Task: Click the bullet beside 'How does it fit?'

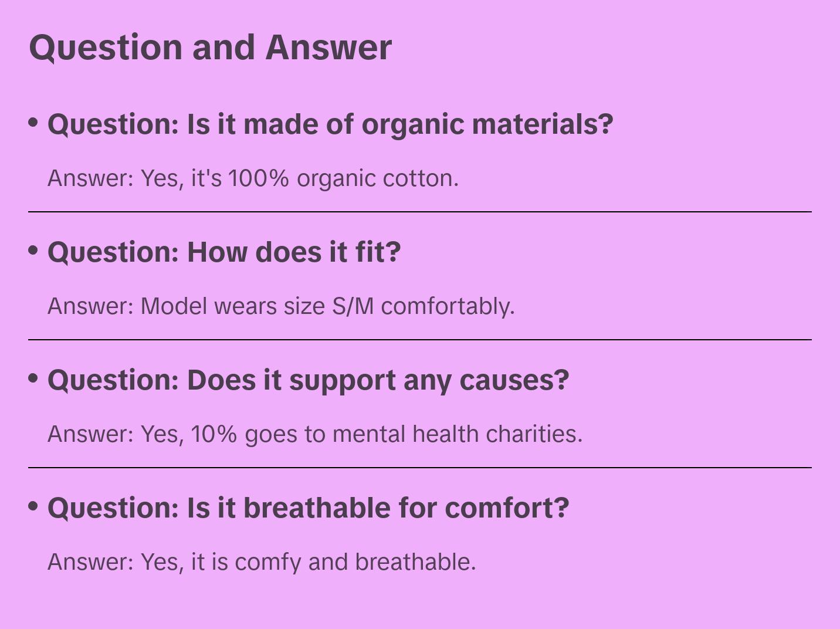Action: click(33, 251)
